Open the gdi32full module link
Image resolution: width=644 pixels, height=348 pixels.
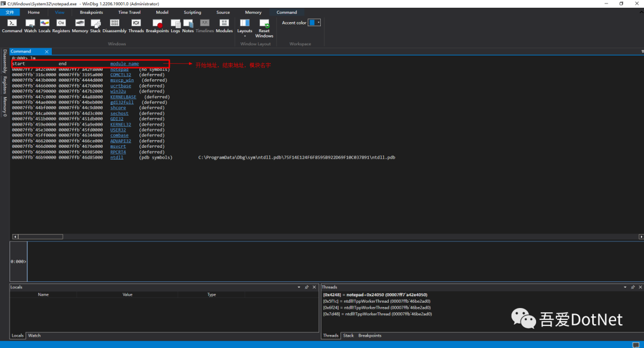click(x=122, y=102)
